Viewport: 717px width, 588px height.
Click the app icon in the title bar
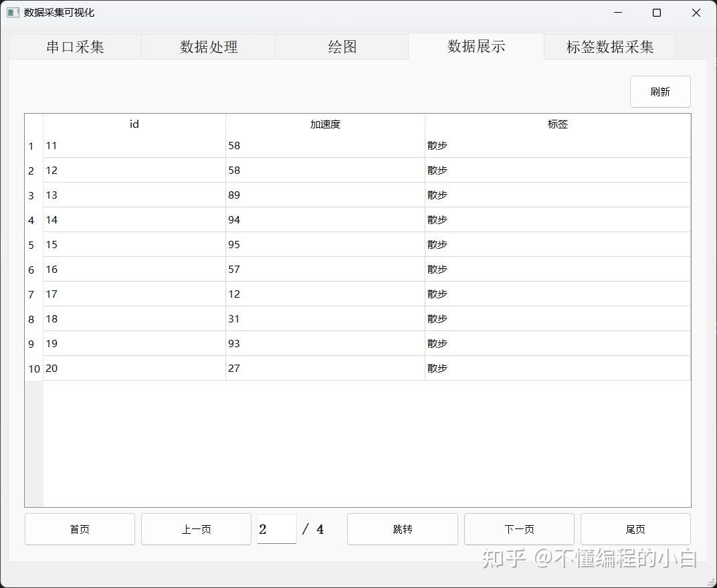[12, 12]
